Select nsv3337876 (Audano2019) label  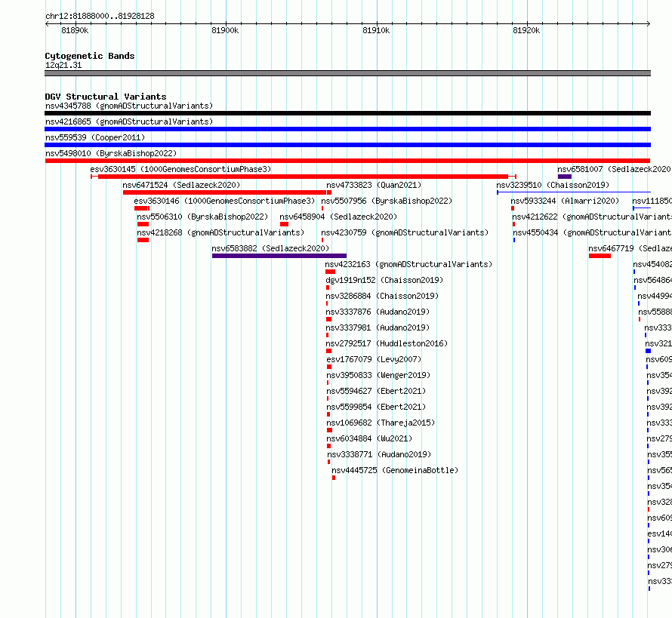pos(378,312)
